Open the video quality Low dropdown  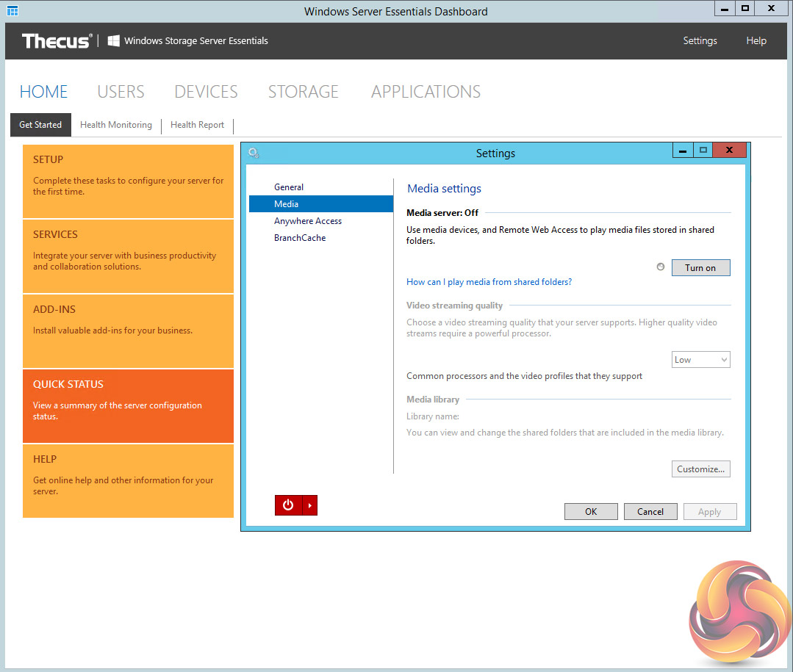click(700, 360)
